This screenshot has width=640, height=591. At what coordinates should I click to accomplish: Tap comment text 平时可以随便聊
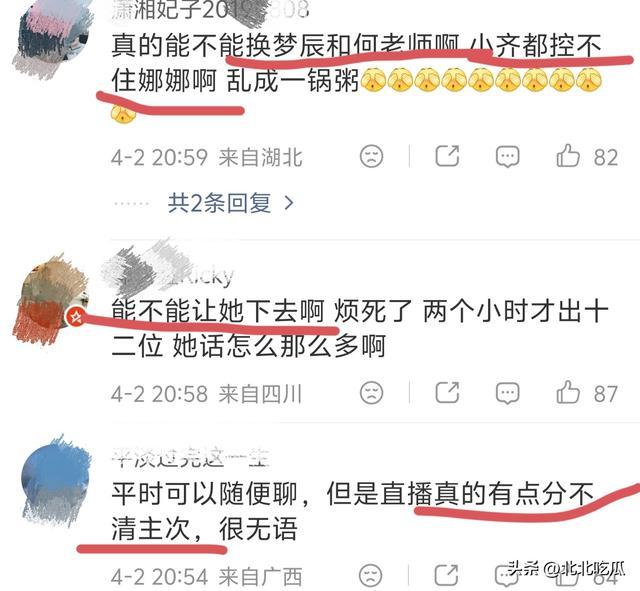(205, 493)
